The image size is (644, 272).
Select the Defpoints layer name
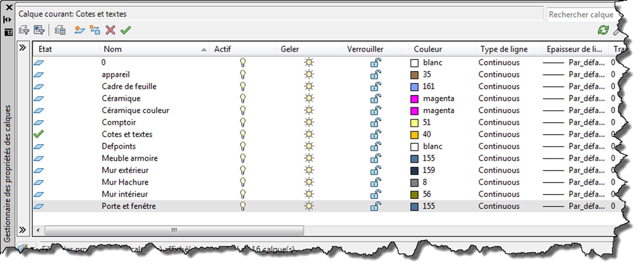[x=119, y=146]
